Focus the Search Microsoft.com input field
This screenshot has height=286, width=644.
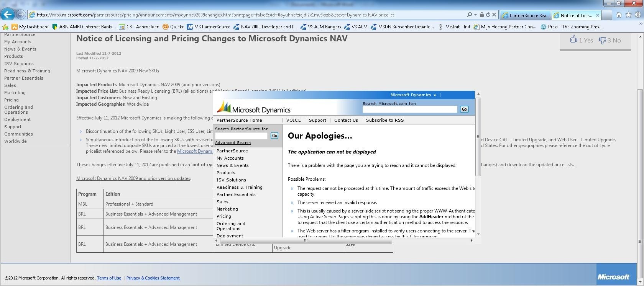pyautogui.click(x=410, y=109)
